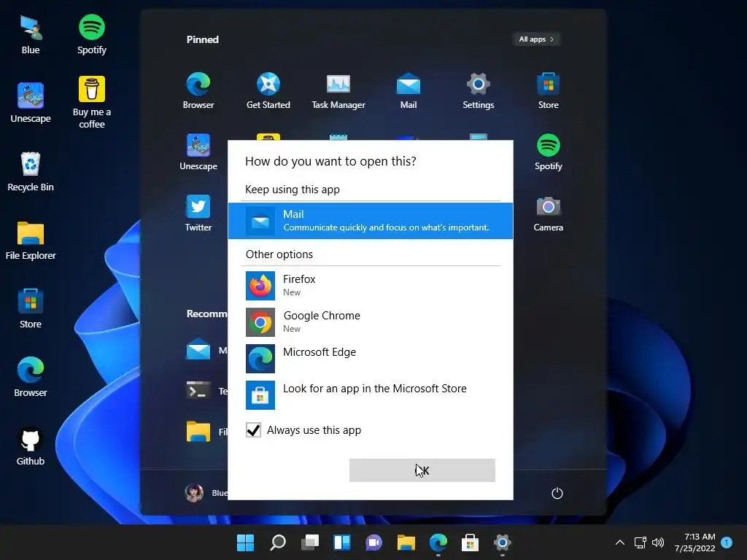Open user profile avatar in Start menu
The image size is (747, 560).
click(x=194, y=493)
